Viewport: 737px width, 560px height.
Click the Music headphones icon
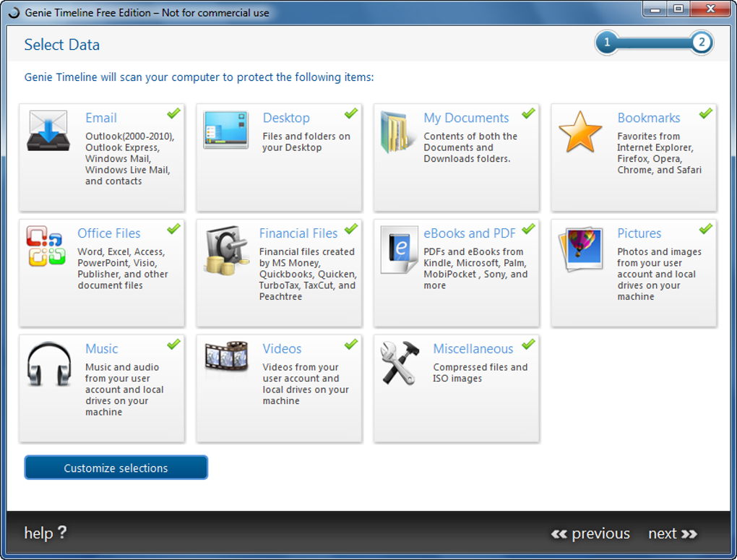tap(49, 364)
